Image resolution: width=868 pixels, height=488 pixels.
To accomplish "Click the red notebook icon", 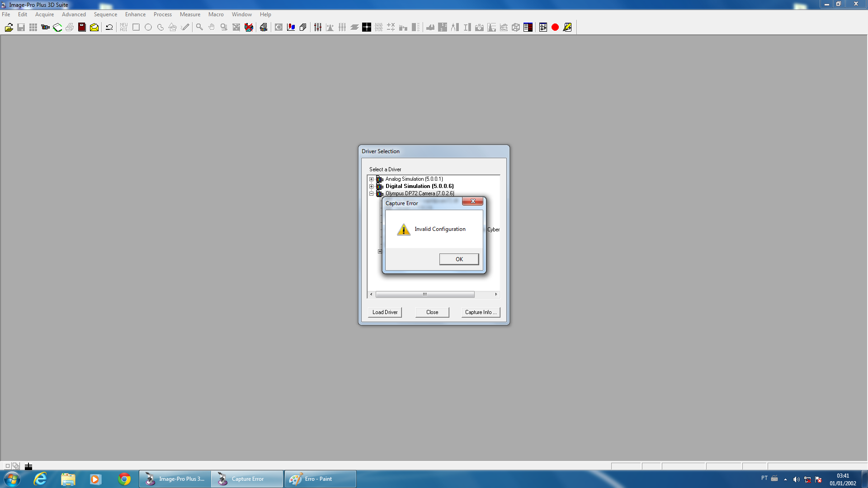I will pos(82,28).
